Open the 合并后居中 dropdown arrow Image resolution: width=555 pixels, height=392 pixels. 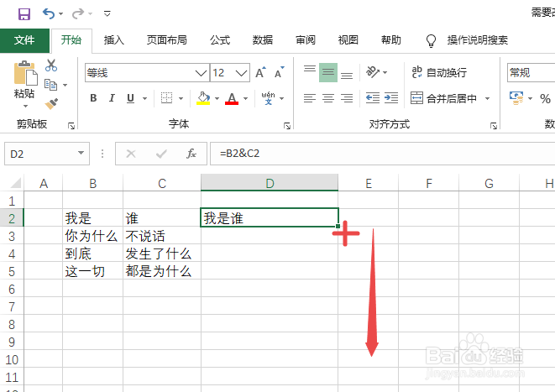[x=487, y=98]
